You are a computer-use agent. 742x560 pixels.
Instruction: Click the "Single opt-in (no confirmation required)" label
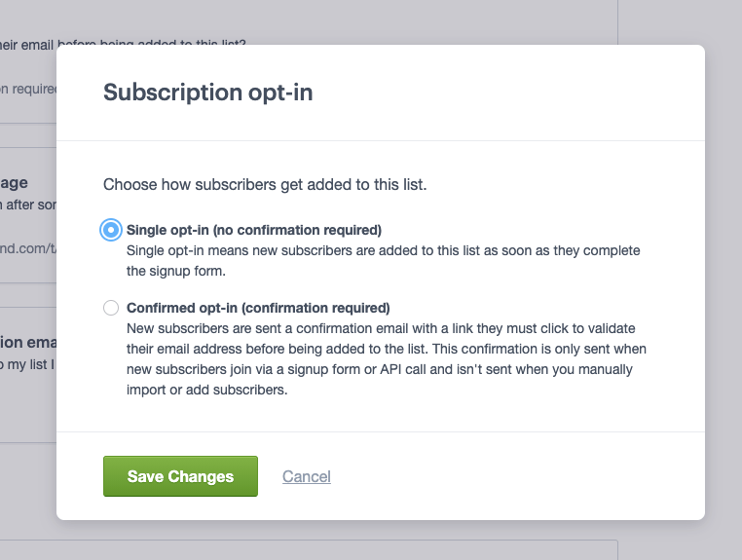tap(254, 230)
